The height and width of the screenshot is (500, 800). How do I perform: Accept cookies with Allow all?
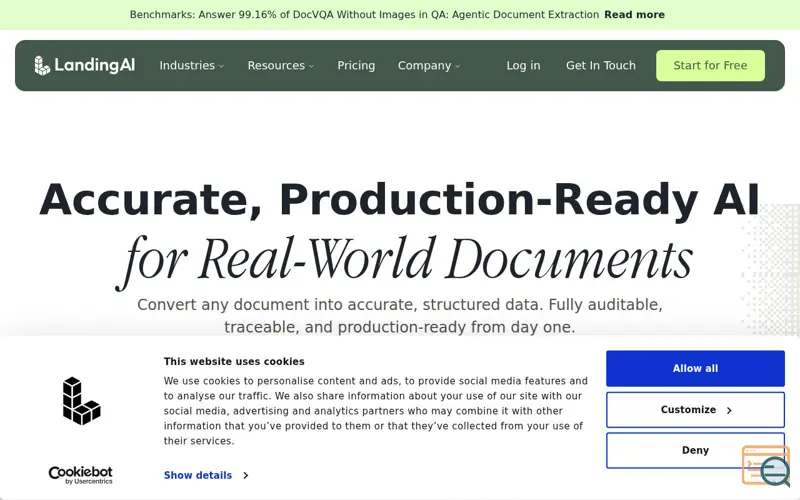(695, 368)
